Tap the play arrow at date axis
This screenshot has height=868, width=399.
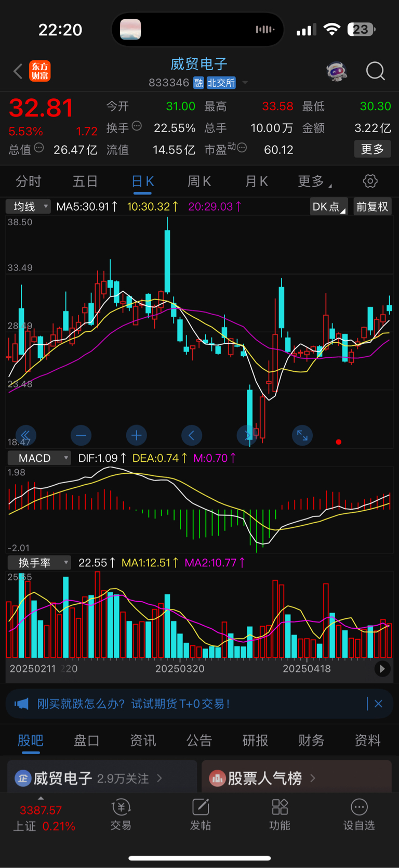point(382,669)
